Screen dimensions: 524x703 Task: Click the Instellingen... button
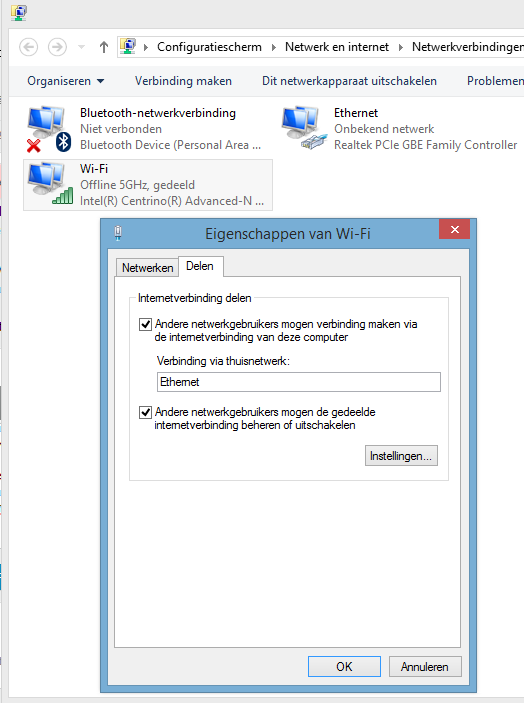401,456
